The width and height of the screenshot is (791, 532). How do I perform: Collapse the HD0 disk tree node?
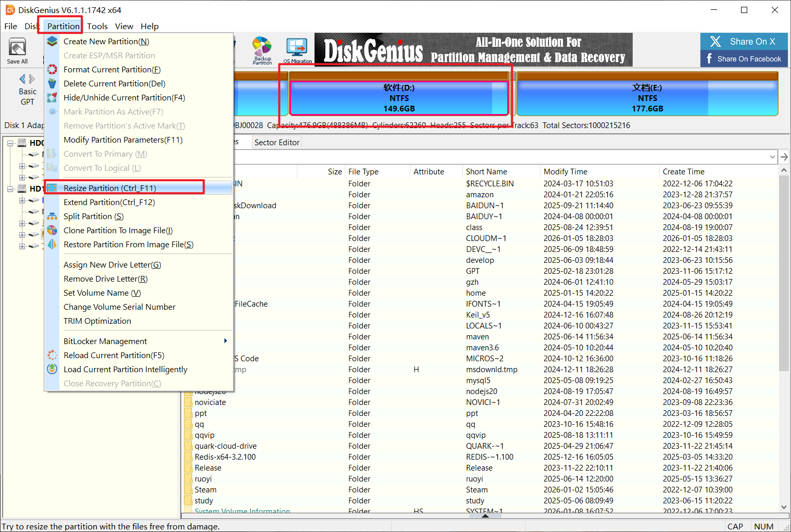10,143
